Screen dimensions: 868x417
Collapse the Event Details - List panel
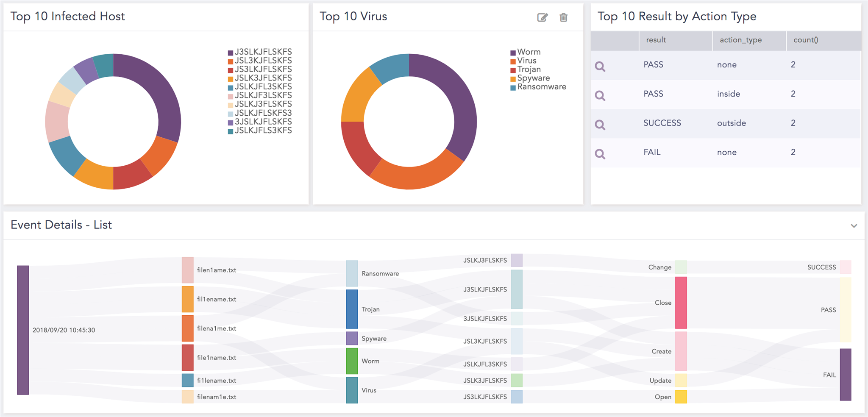click(854, 226)
